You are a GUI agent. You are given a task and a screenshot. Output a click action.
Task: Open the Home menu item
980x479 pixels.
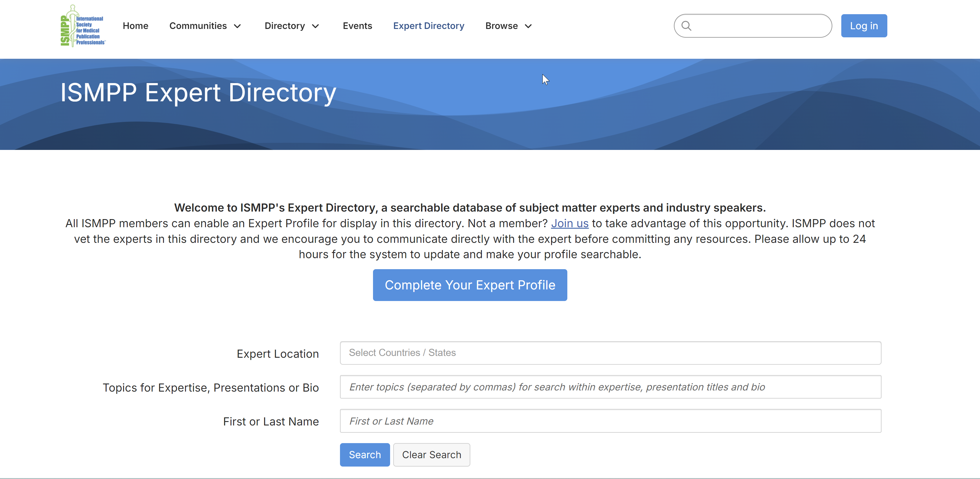[136, 26]
